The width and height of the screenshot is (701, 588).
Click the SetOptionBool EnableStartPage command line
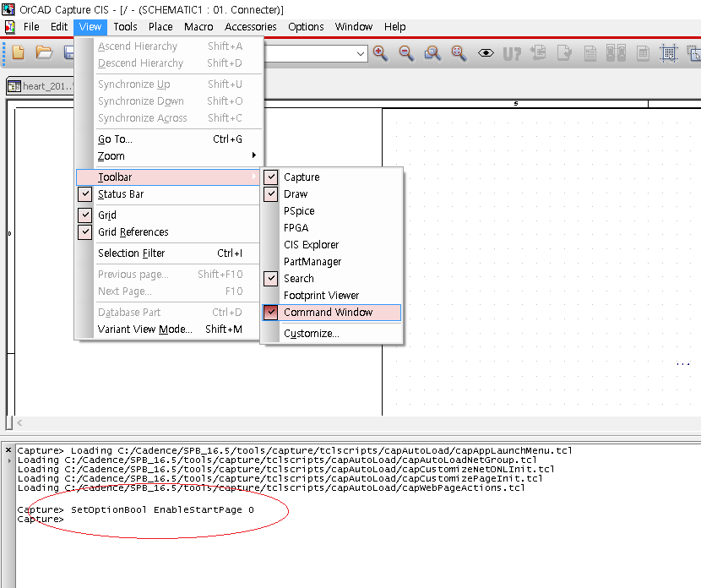pyautogui.click(x=136, y=509)
